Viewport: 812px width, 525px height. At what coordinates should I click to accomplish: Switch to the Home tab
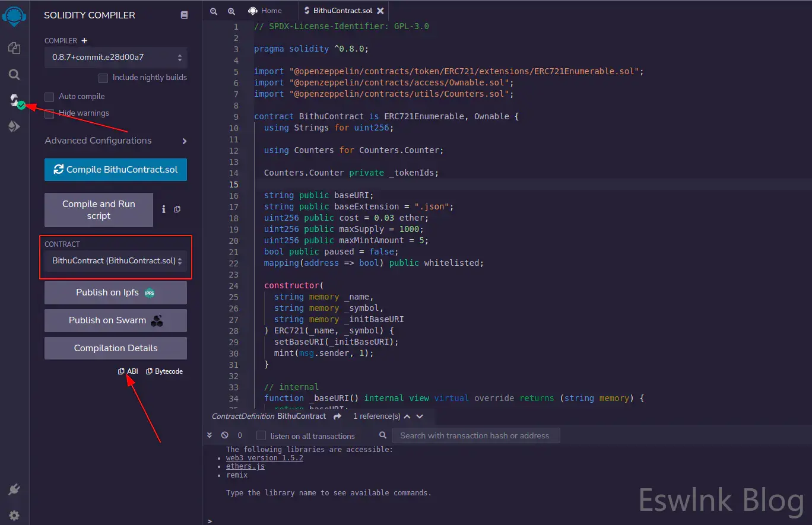coord(265,11)
